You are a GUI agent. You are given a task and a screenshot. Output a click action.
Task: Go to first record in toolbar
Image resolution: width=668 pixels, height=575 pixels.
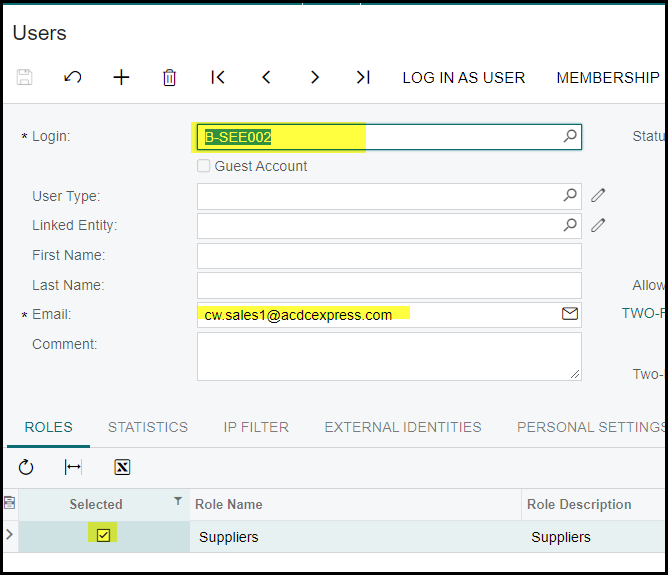pos(218,77)
